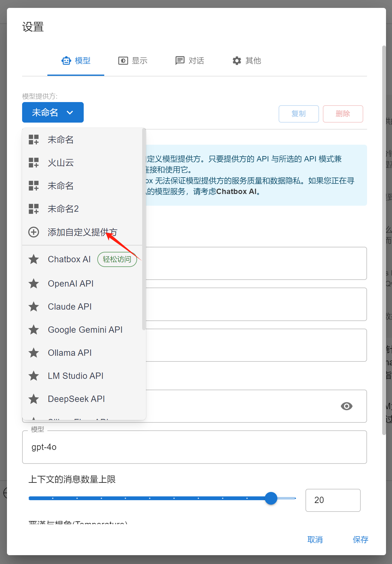
Task: Select OpenAI API from the provider list
Action: pyautogui.click(x=82, y=284)
